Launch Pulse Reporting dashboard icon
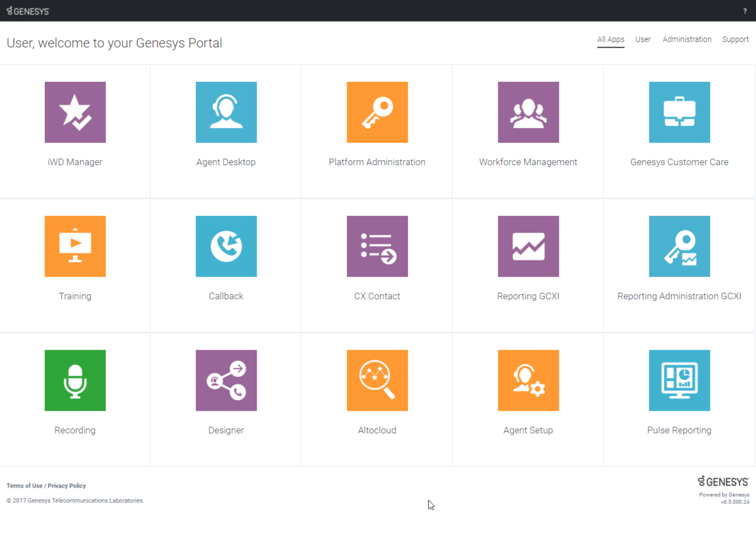 point(679,381)
